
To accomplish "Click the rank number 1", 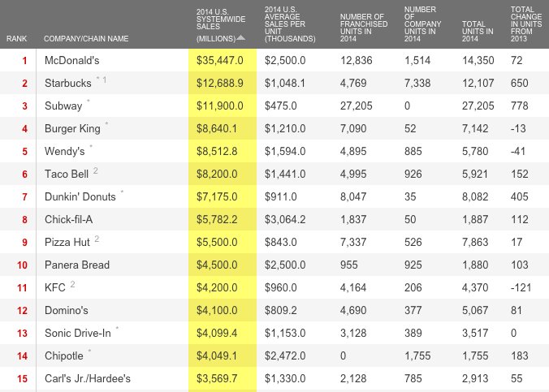I will coord(24,61).
